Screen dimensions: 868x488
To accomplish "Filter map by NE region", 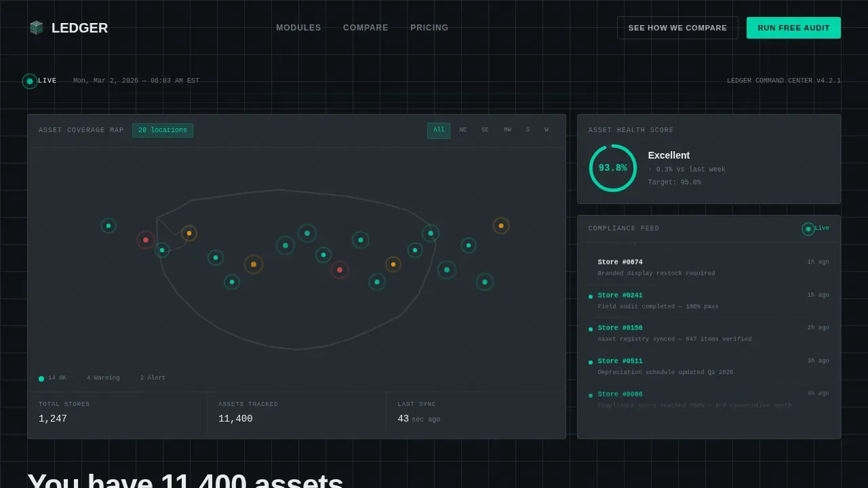I will pos(463,131).
